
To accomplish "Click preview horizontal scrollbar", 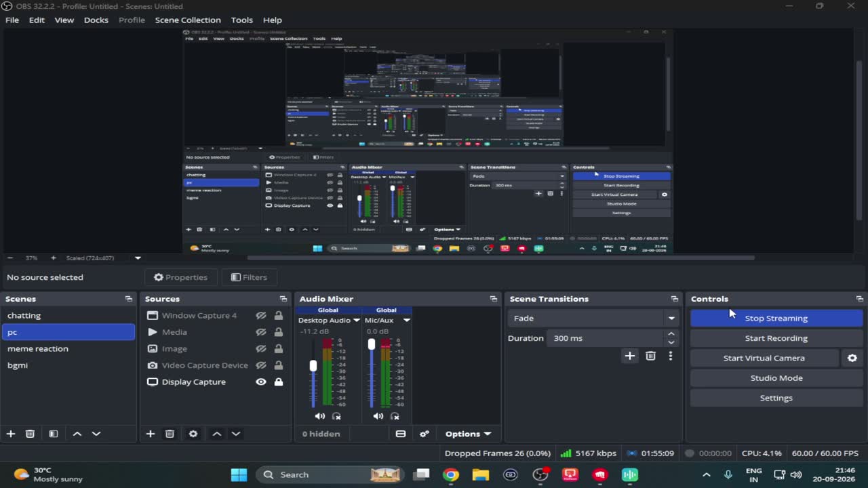I will pyautogui.click(x=501, y=258).
